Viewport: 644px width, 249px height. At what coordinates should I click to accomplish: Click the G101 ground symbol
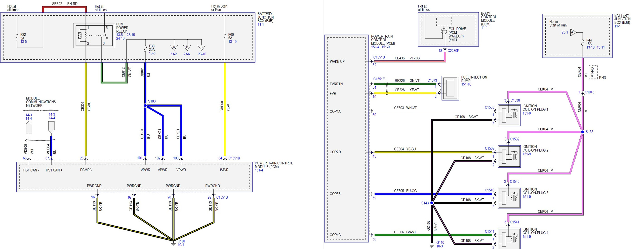click(x=173, y=243)
